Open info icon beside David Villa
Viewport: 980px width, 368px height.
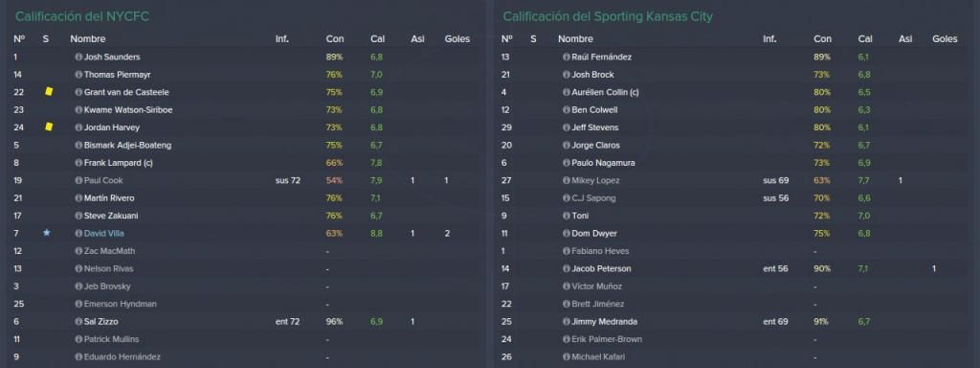pyautogui.click(x=78, y=234)
